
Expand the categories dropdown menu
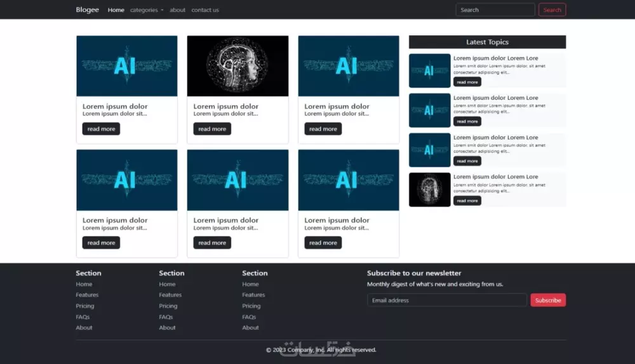[x=147, y=10]
